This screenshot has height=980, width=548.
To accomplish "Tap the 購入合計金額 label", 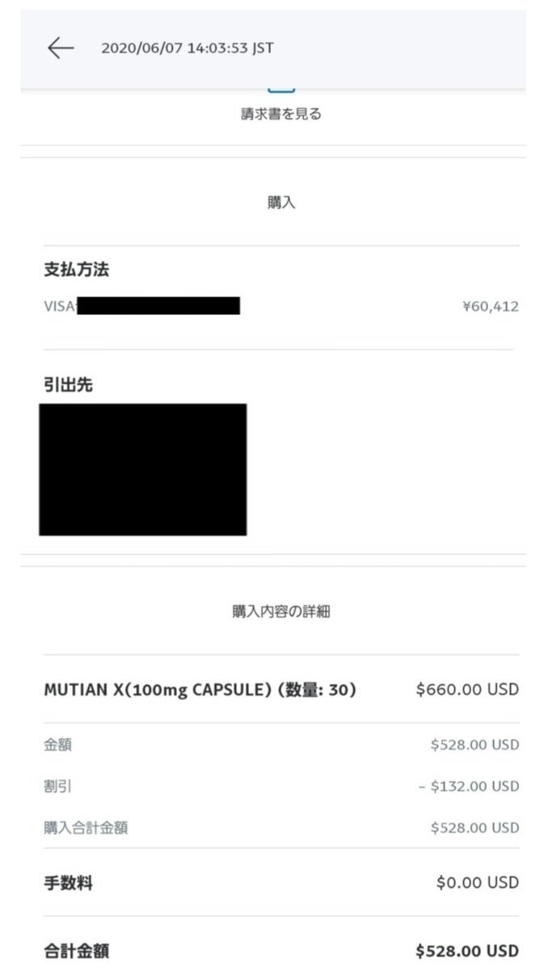I will pyautogui.click(x=85, y=827).
